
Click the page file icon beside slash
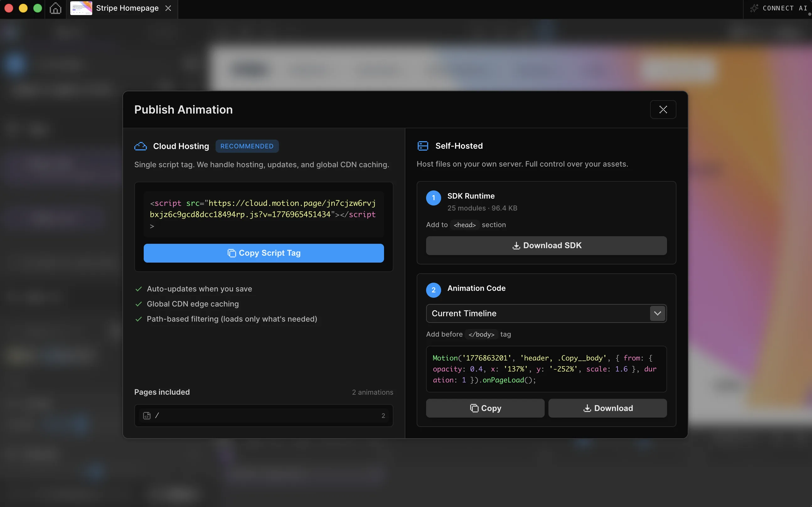click(x=147, y=415)
